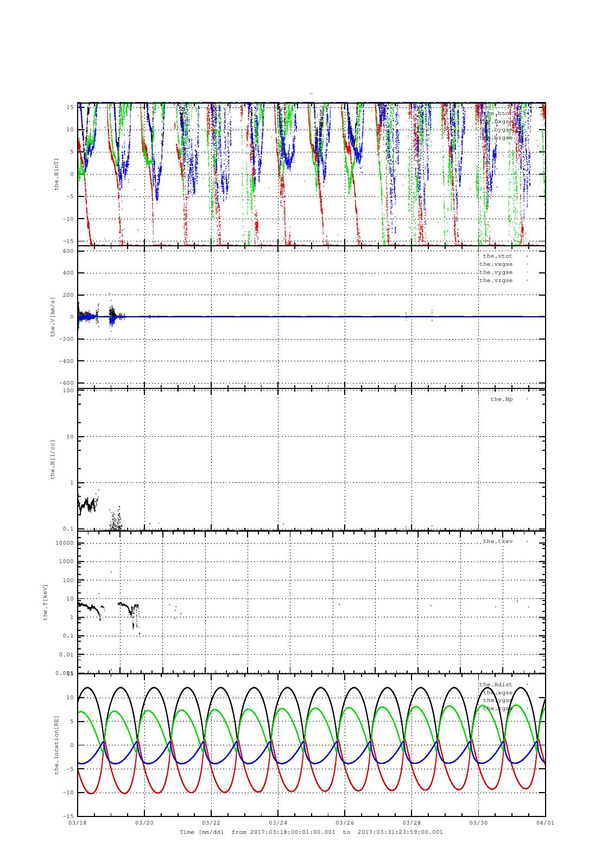Click the '600' velocity axis tick
Viewport: 614px width, 868px height.
(68, 251)
